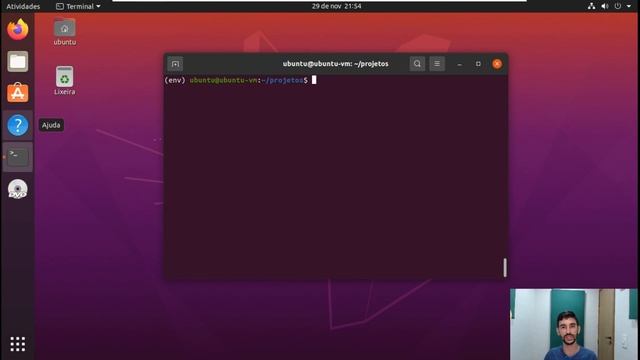Click the terminal title ubuntu@ubuntu-vm: ~/projetos
Image resolution: width=640 pixels, height=360 pixels.
[336, 64]
